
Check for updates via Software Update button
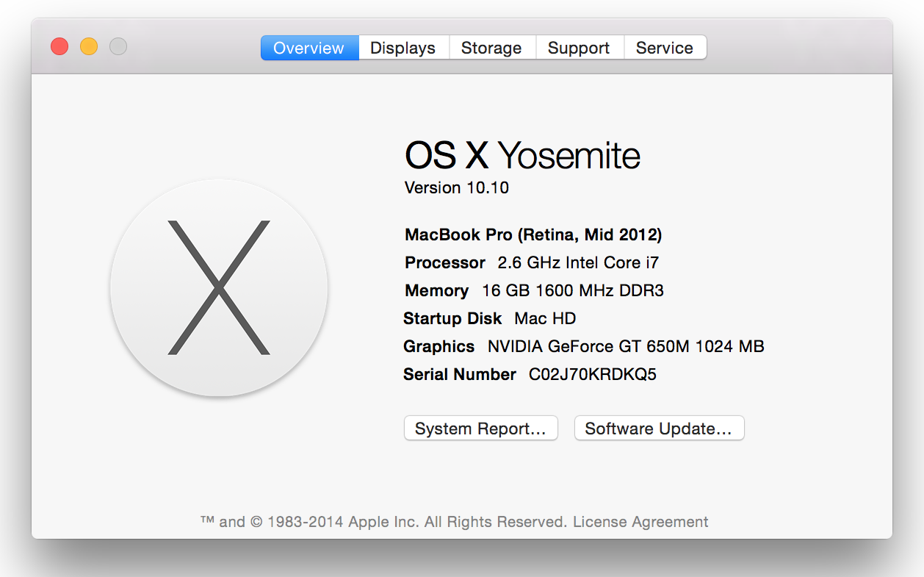point(659,429)
